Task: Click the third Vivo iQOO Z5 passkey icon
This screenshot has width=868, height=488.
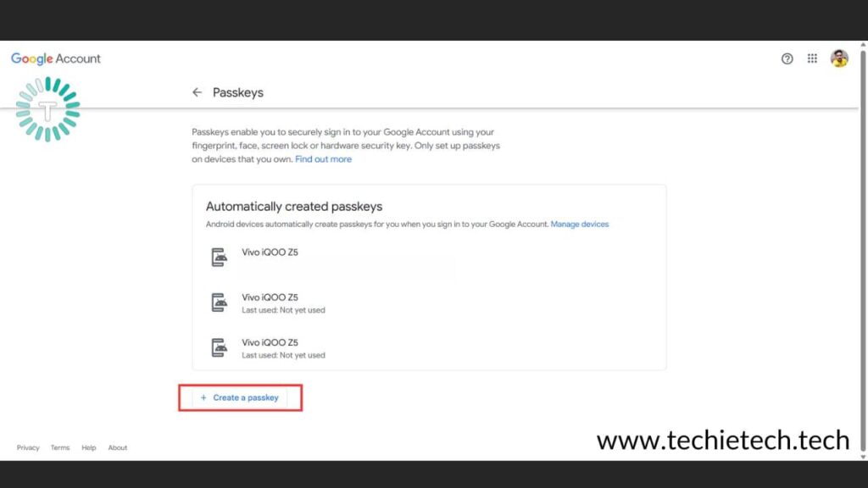Action: click(x=219, y=348)
